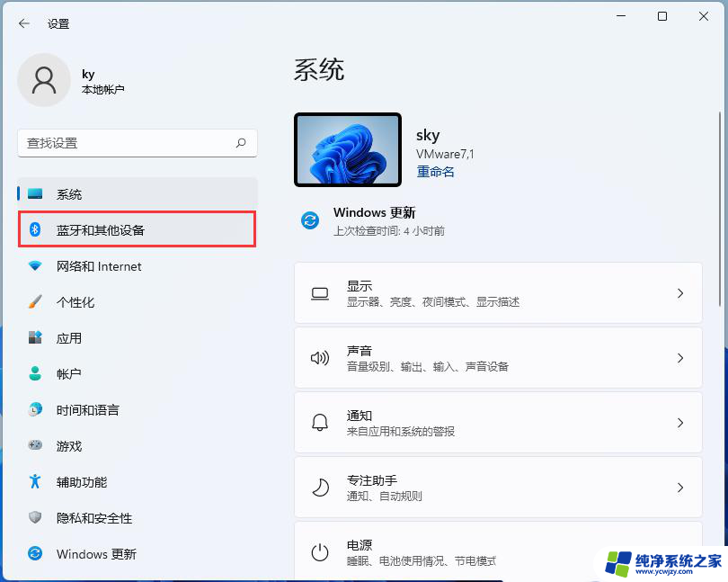Click the 系统 monitor icon in sidebar
This screenshot has width=728, height=582.
35,193
